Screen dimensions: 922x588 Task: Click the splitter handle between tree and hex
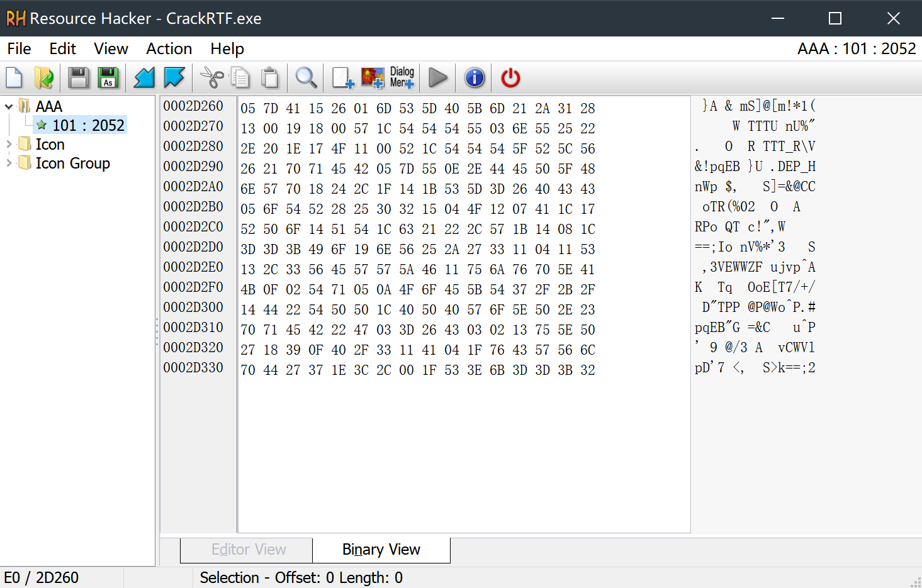pyautogui.click(x=157, y=331)
